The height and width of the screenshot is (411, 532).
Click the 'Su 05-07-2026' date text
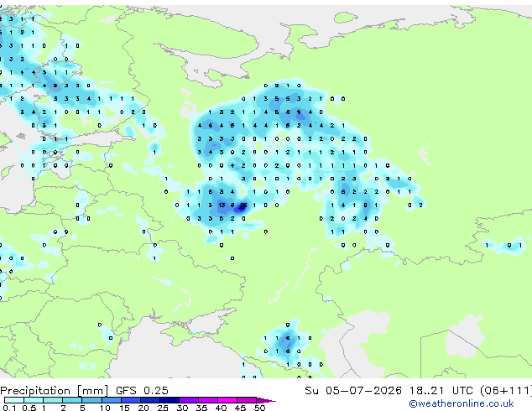(353, 391)
